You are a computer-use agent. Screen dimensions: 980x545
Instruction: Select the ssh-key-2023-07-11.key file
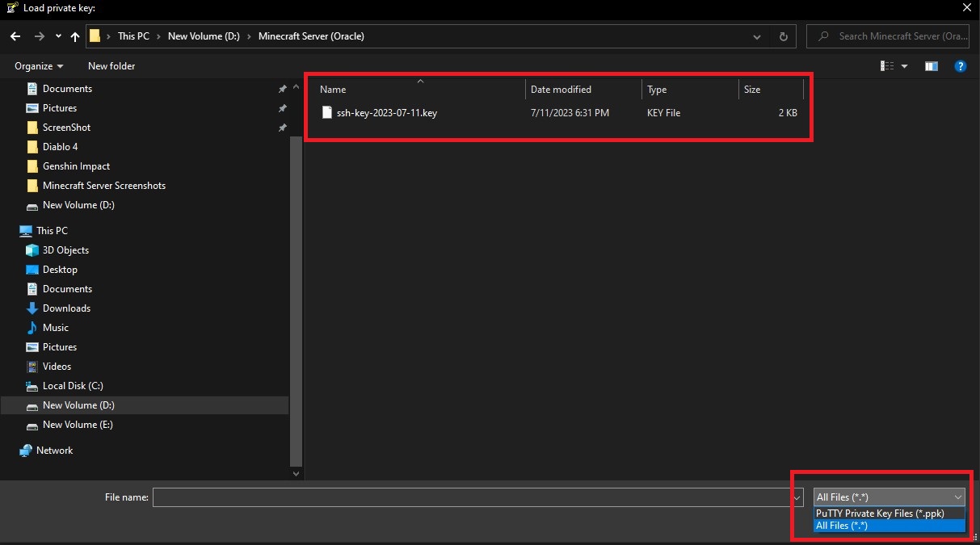click(x=386, y=113)
